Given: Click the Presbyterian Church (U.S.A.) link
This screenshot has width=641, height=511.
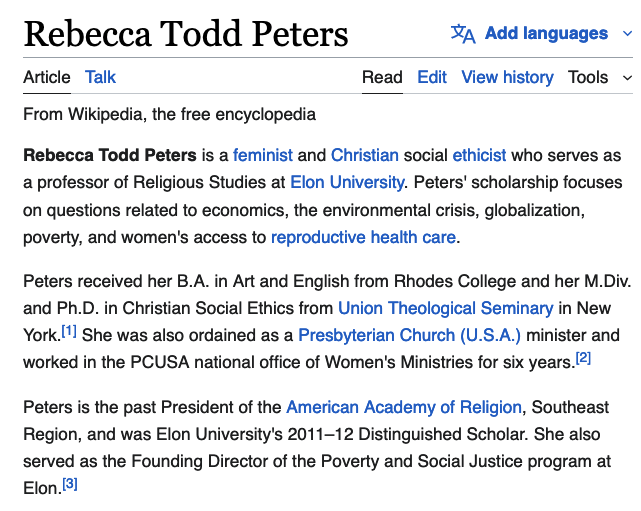Looking at the screenshot, I should tap(410, 335).
